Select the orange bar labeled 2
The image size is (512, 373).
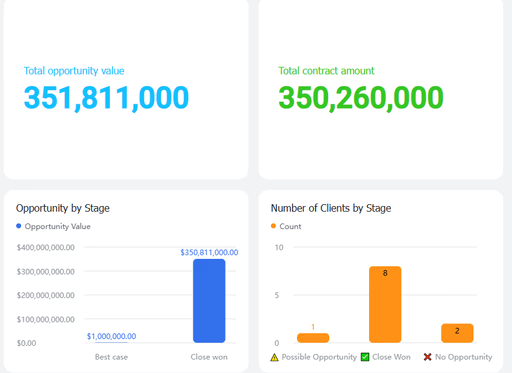457,333
